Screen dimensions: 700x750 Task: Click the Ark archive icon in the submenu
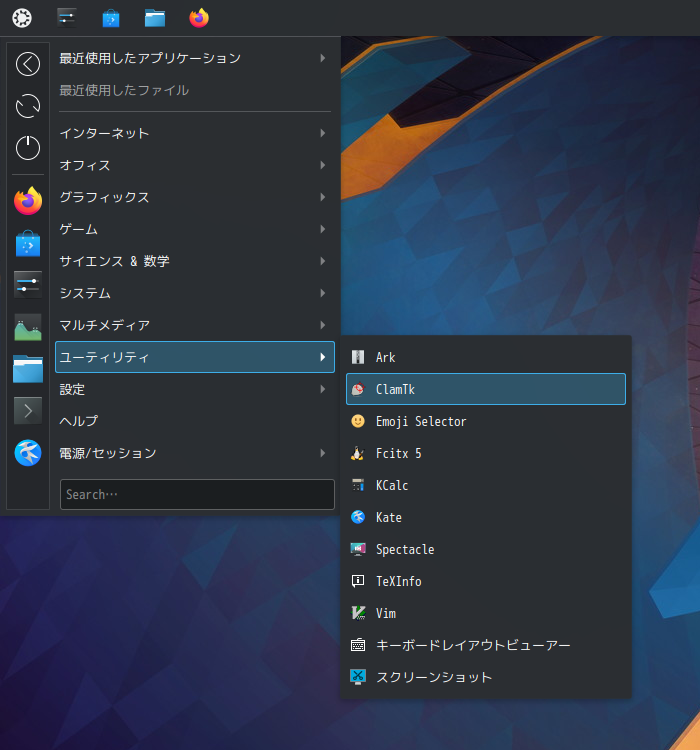[358, 357]
